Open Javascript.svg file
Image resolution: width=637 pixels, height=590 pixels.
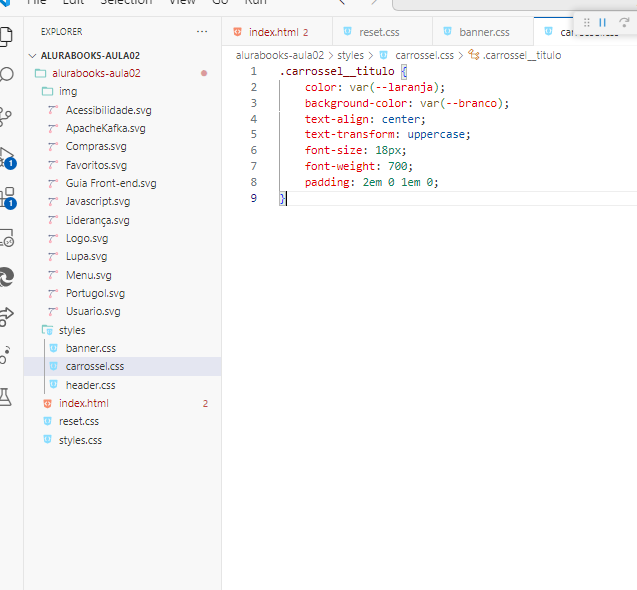pyautogui.click(x=122, y=202)
